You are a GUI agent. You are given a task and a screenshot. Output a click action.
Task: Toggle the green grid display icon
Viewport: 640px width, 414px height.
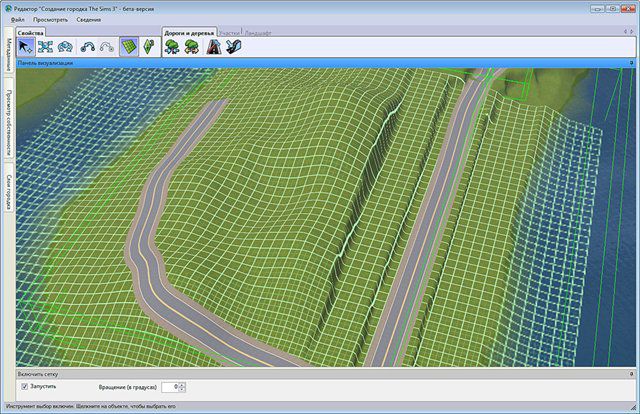(128, 46)
